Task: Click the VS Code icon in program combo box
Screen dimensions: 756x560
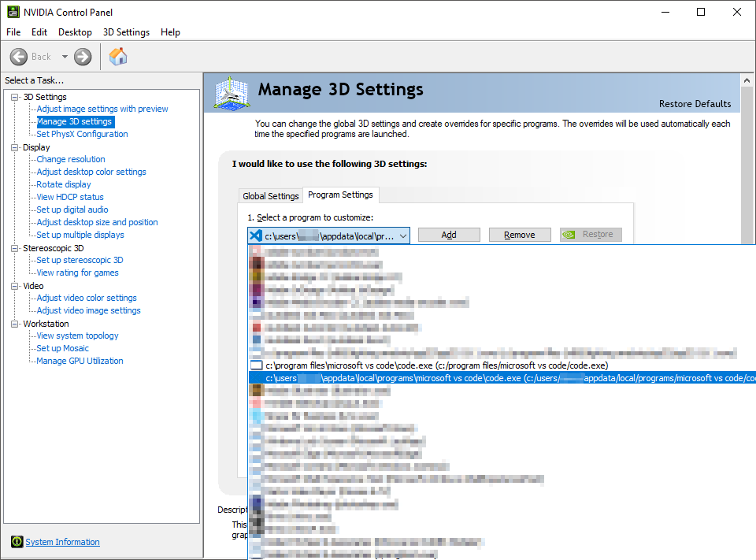Action: coord(256,235)
